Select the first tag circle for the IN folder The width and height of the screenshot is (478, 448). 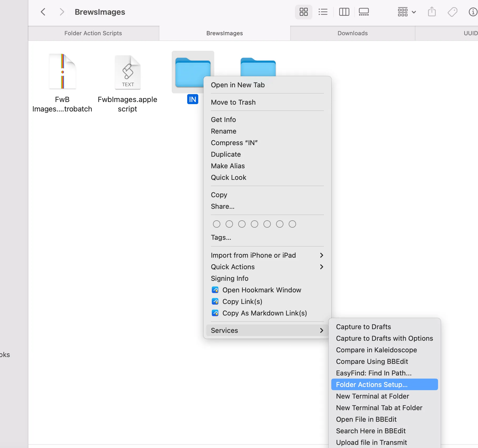[216, 224]
